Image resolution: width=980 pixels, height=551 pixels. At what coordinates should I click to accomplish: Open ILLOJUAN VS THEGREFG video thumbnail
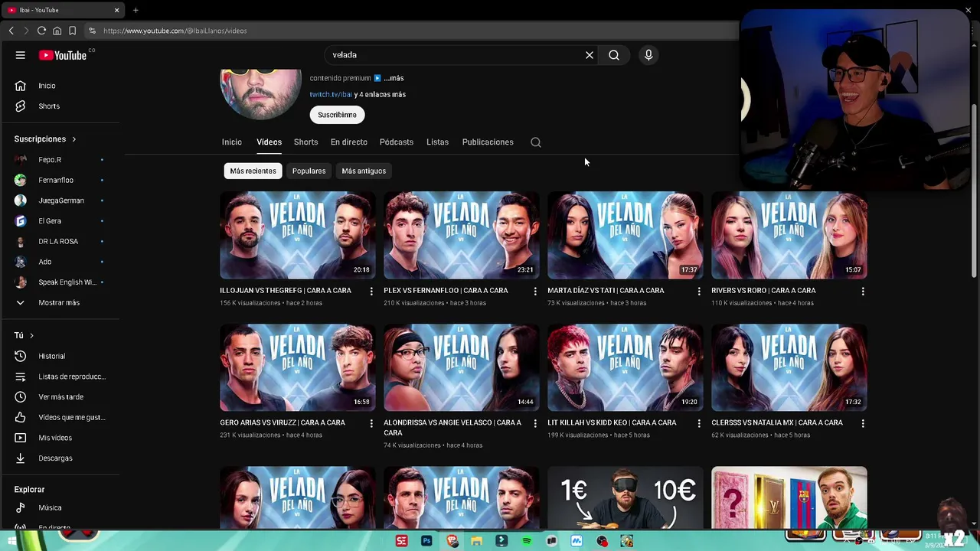[x=297, y=235]
